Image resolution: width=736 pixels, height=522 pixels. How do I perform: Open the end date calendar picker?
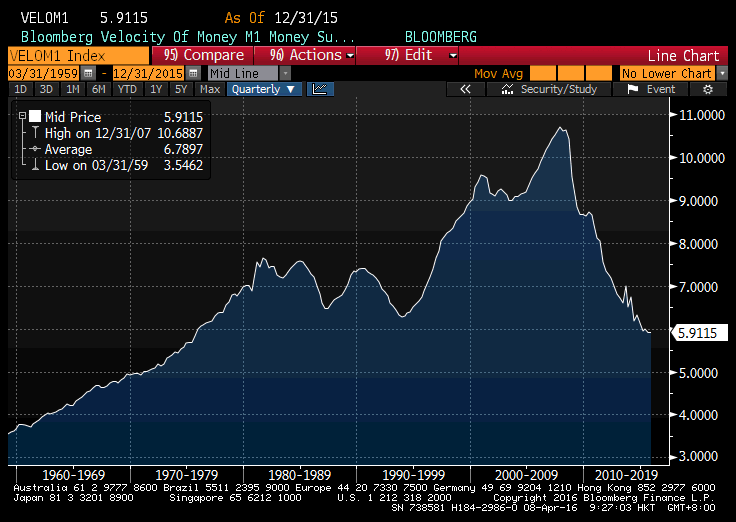pyautogui.click(x=193, y=74)
